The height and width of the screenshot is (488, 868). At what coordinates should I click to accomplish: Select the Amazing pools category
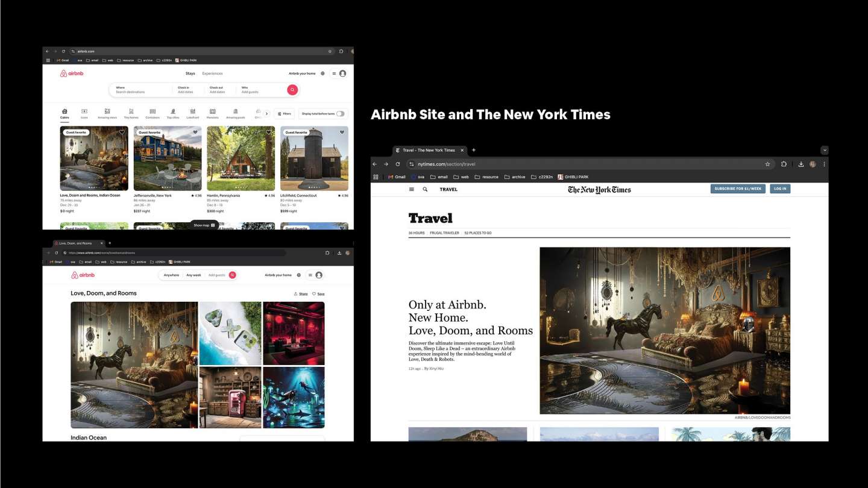point(236,113)
